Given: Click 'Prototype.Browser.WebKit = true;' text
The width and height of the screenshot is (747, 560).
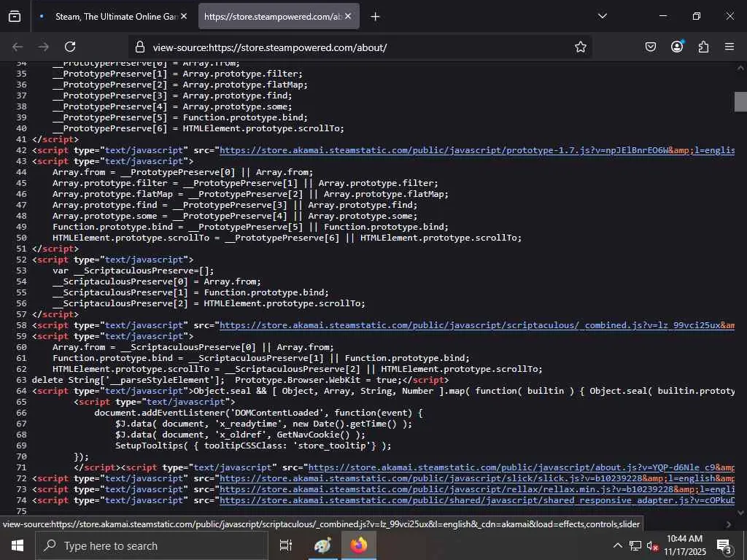Looking at the screenshot, I should click(x=318, y=380).
